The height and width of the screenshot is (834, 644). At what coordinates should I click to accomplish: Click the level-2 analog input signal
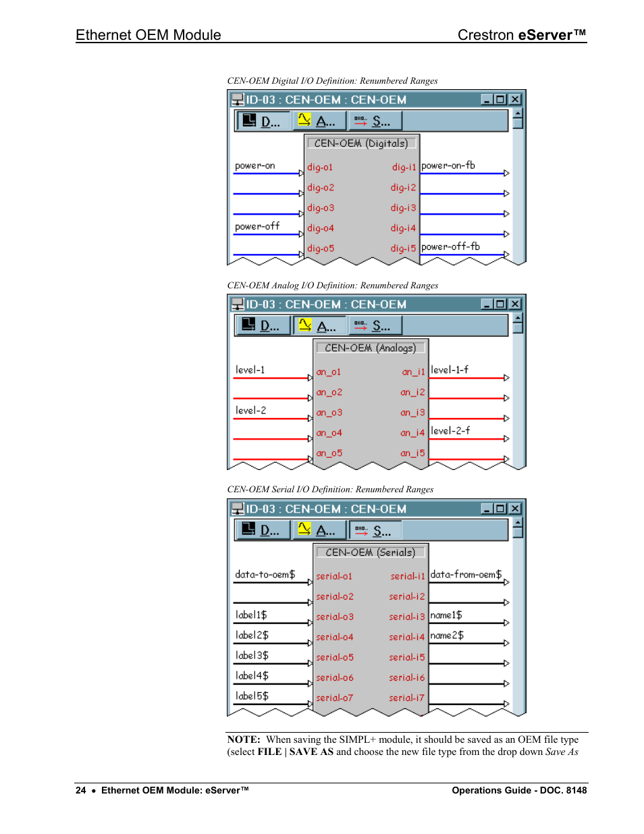click(x=251, y=411)
